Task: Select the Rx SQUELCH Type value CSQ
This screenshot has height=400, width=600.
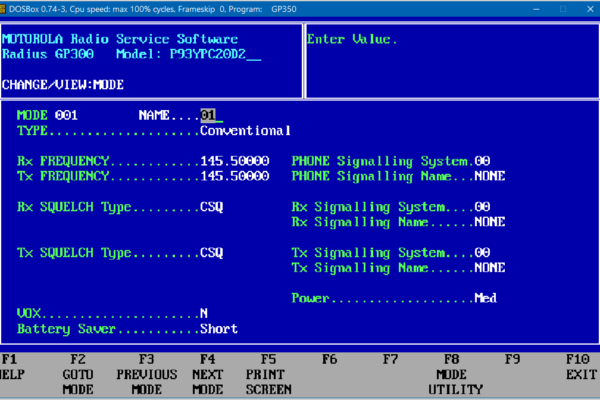Action: point(212,207)
